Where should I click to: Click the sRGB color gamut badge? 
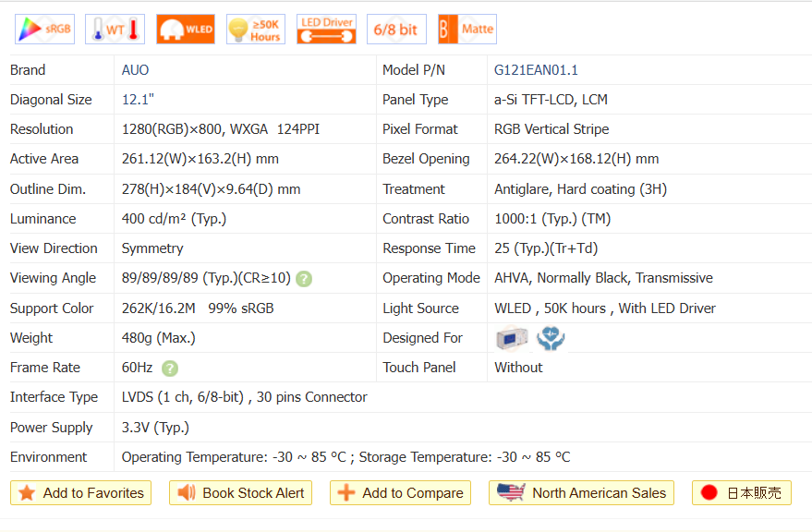(x=44, y=29)
